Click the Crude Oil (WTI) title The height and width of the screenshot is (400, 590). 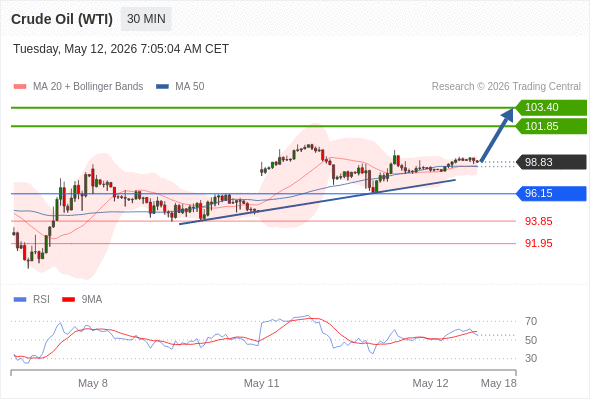(62, 19)
